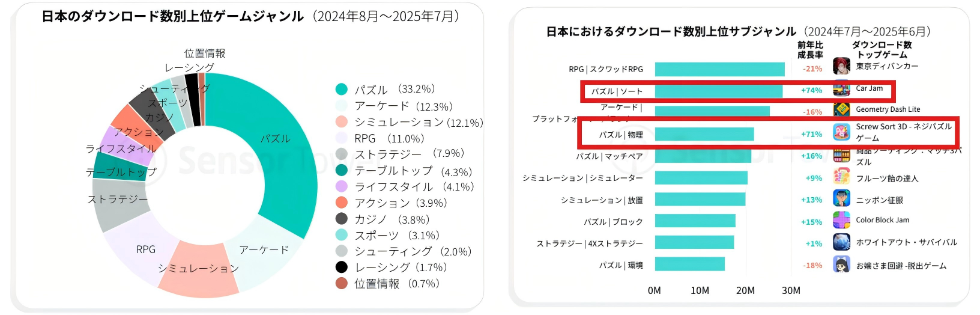Click the Car Jam game icon

coord(841,90)
